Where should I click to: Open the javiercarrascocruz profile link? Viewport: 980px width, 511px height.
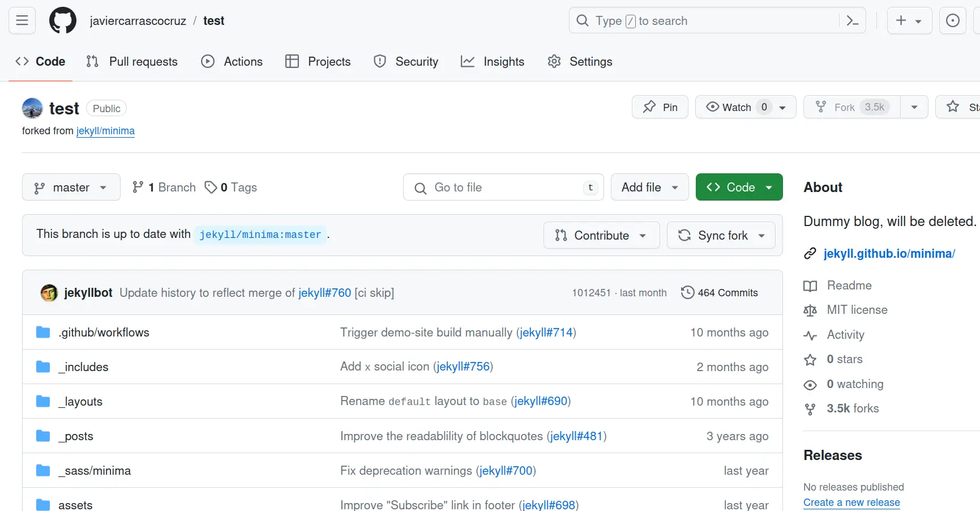pos(138,21)
